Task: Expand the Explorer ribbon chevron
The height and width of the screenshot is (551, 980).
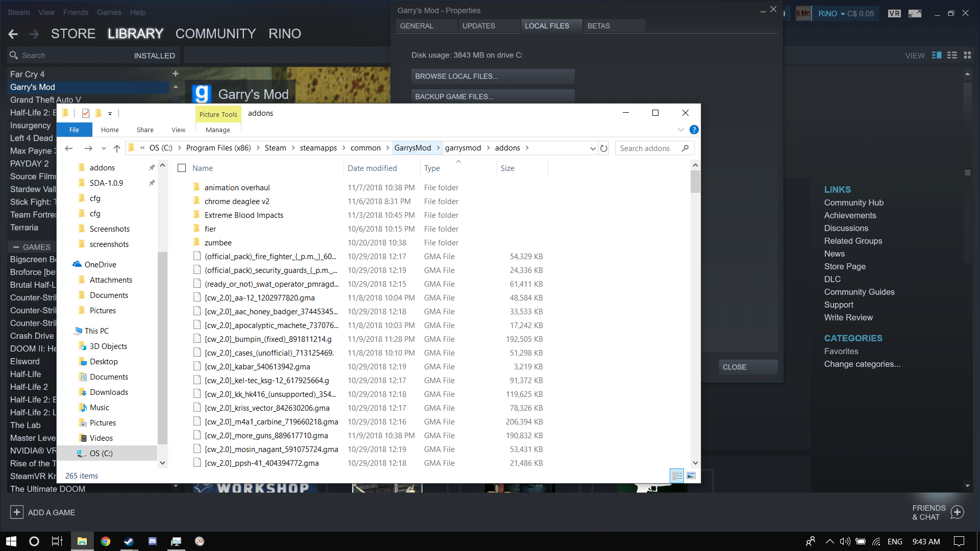Action: 680,130
